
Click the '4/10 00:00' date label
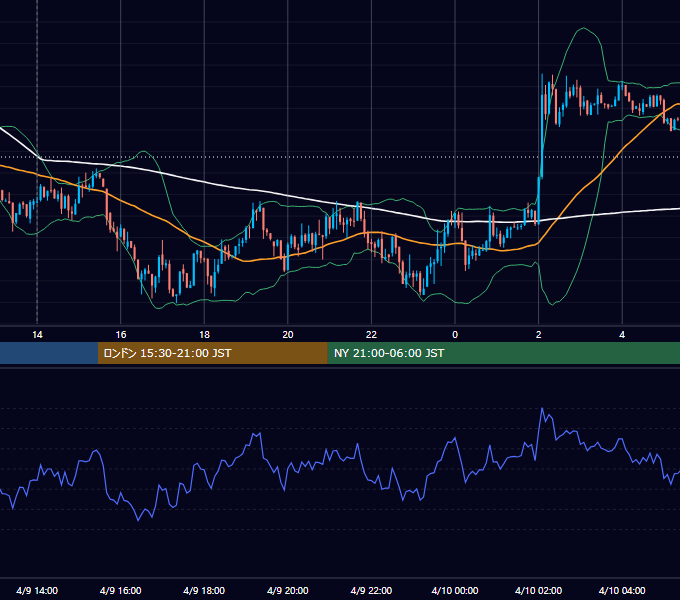tap(455, 590)
